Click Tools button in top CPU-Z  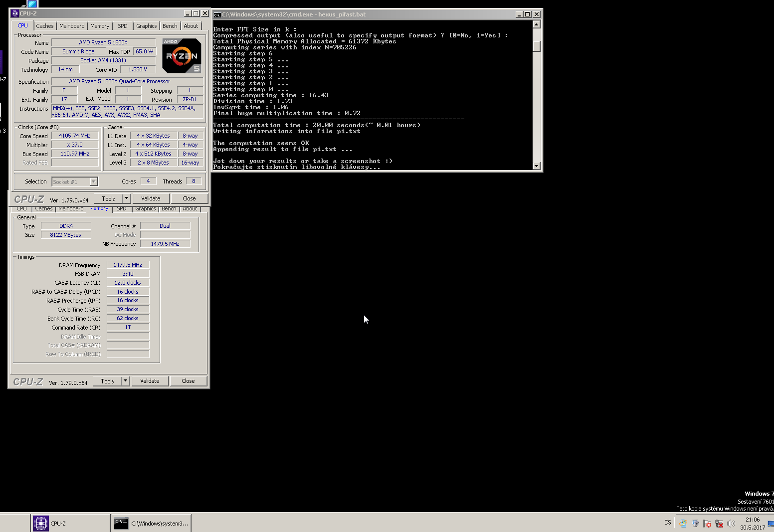tap(108, 198)
